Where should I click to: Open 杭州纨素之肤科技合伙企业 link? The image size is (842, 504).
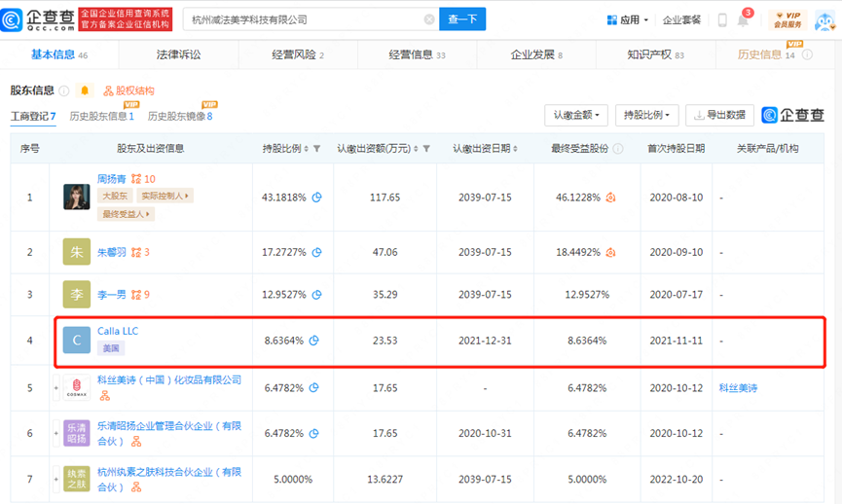[169, 480]
